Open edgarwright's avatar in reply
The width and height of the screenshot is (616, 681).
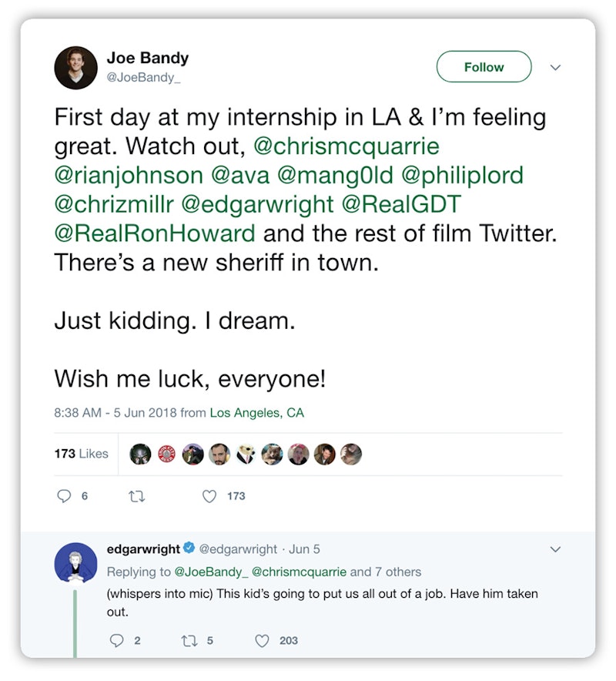[x=75, y=562]
